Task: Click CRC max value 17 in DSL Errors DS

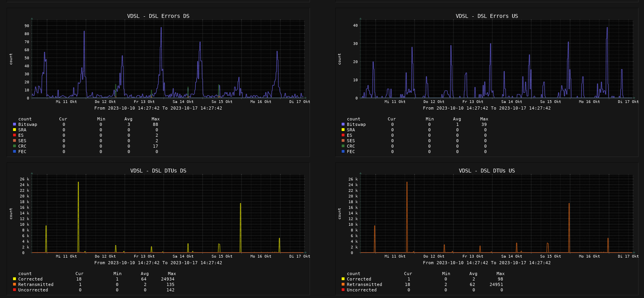Action: pyautogui.click(x=156, y=146)
